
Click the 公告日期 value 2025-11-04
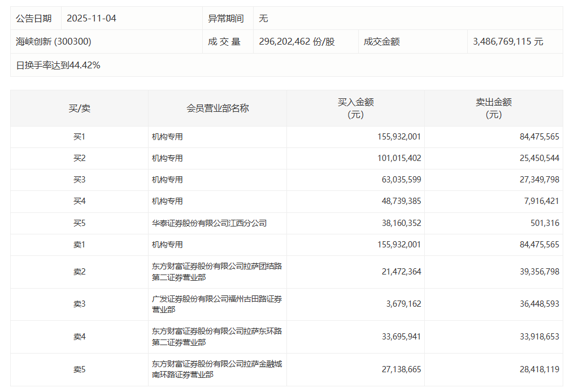[92, 18]
